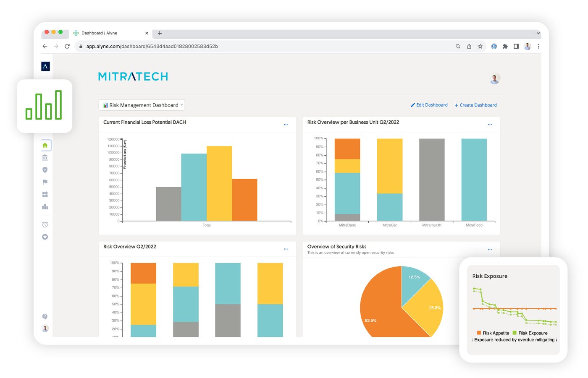Image resolution: width=588 pixels, height=378 pixels.
Task: Open the star badge icon in sidebar
Action: click(45, 237)
